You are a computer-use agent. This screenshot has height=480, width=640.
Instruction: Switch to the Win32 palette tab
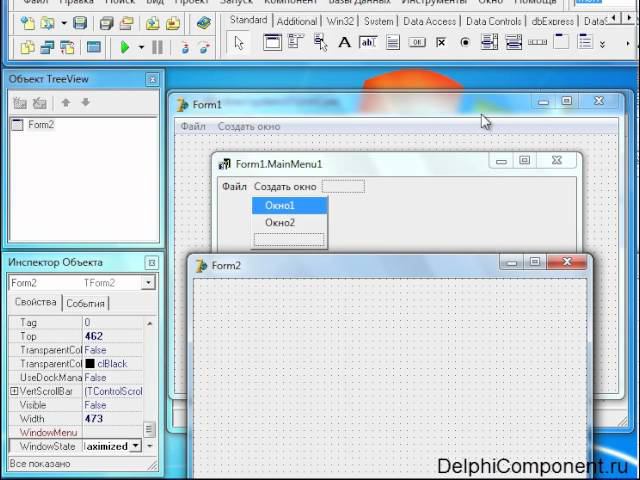click(x=340, y=21)
